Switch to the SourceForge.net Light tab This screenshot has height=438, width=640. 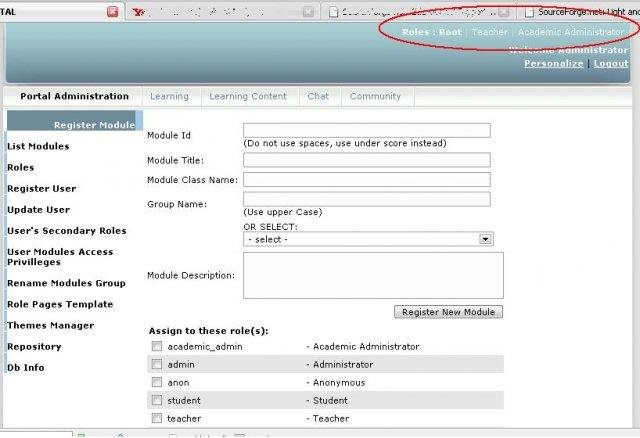[x=583, y=12]
